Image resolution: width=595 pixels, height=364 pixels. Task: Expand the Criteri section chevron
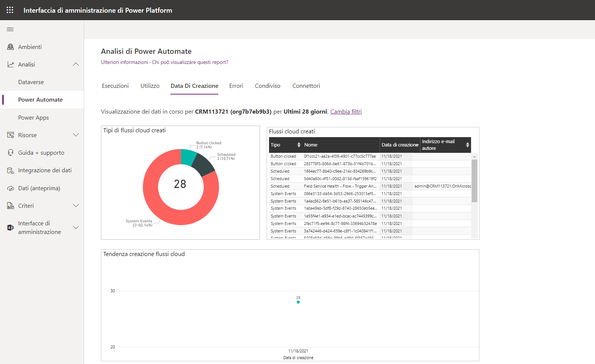(x=76, y=206)
